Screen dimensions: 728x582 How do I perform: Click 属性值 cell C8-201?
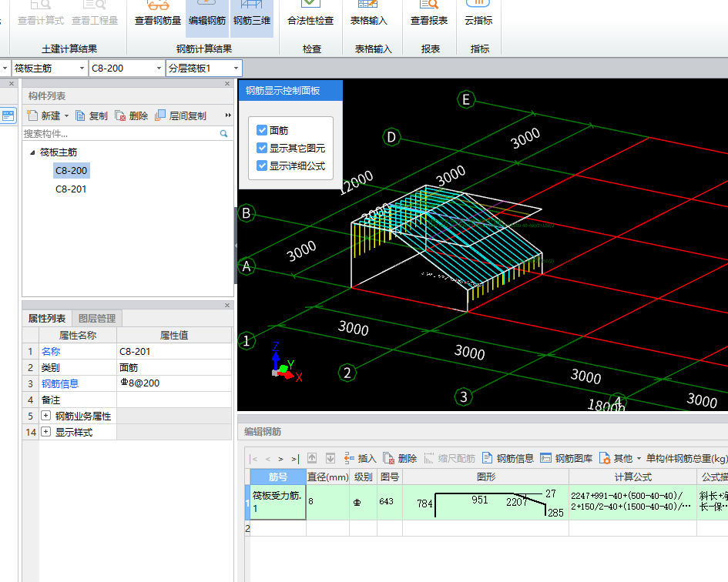[174, 351]
